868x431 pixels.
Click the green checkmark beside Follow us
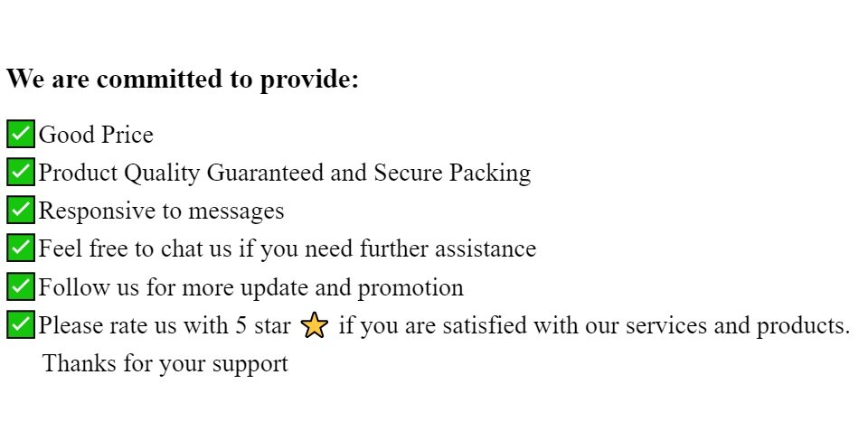[x=21, y=286]
